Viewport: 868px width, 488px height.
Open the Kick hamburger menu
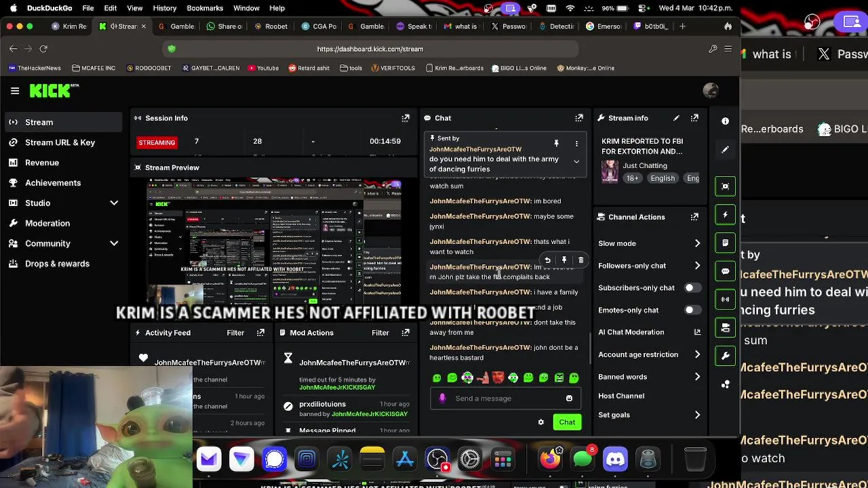click(x=15, y=90)
